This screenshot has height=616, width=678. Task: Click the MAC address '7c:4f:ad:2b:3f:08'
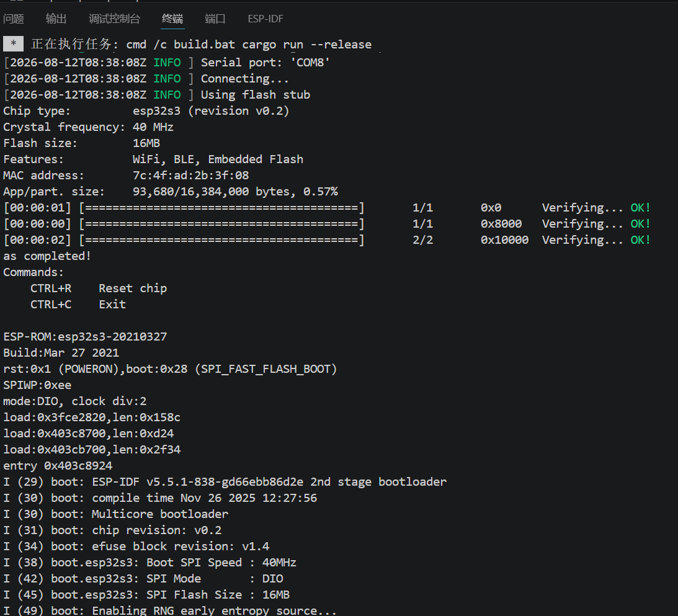(190, 176)
